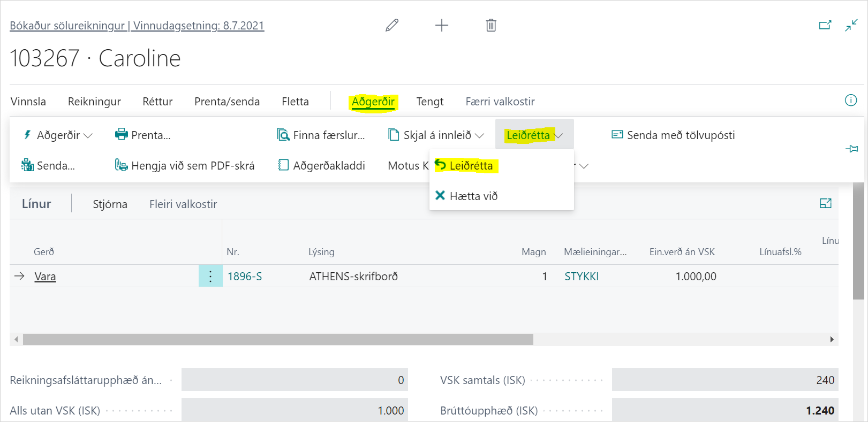Switch to the Prenta/senda tab
This screenshot has width=868, height=422.
(x=227, y=102)
